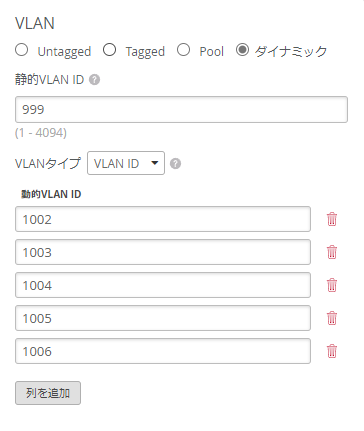Viewport: 364px width, 431px height.
Task: Click the input field with value 1003
Action: (x=163, y=252)
